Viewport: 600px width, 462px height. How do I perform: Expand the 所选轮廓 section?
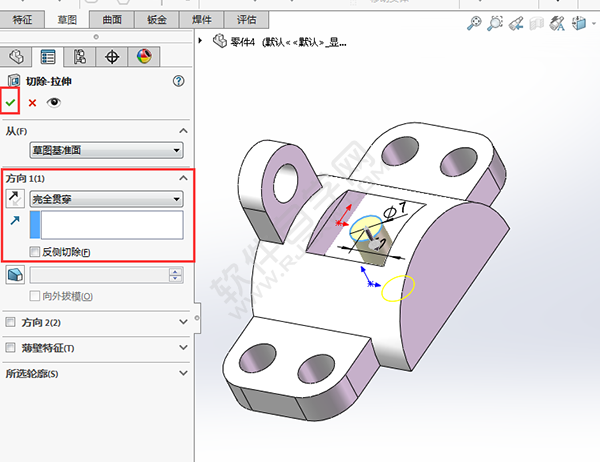(x=183, y=373)
